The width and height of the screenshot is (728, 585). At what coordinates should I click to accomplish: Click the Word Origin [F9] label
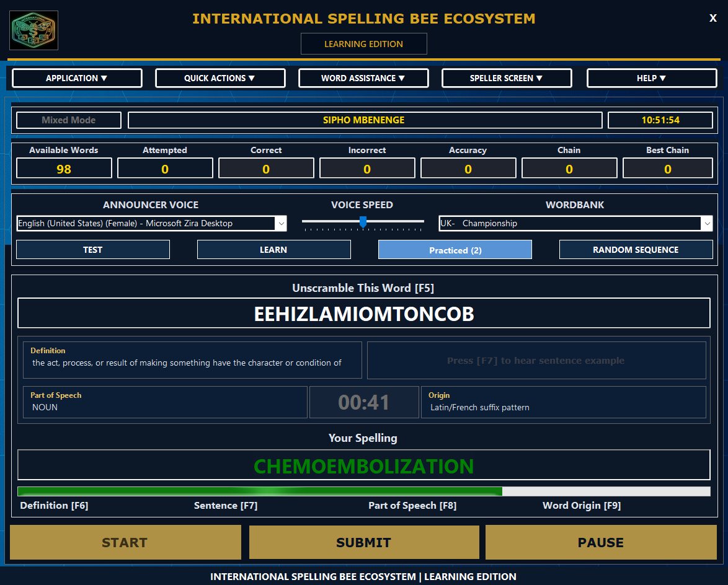pyautogui.click(x=581, y=505)
